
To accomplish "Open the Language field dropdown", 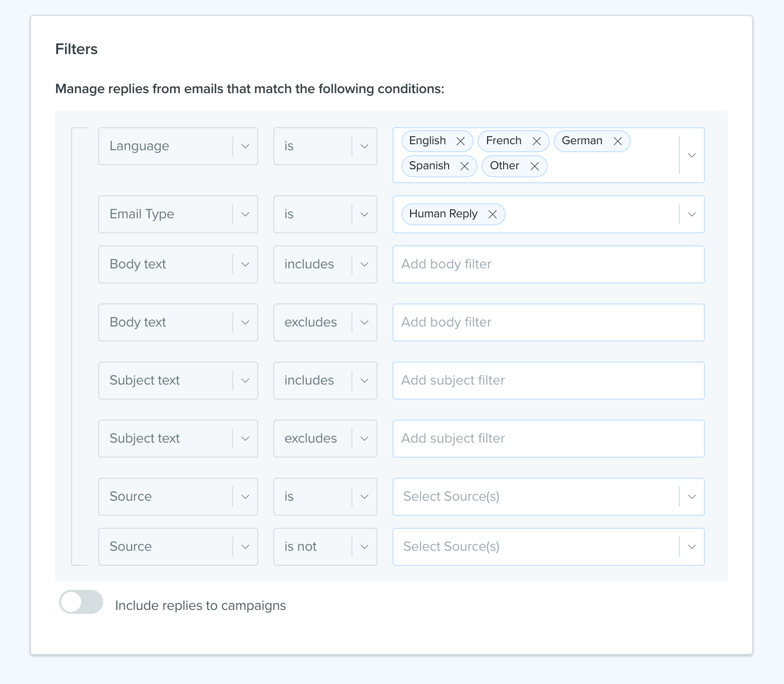I will coord(178,146).
